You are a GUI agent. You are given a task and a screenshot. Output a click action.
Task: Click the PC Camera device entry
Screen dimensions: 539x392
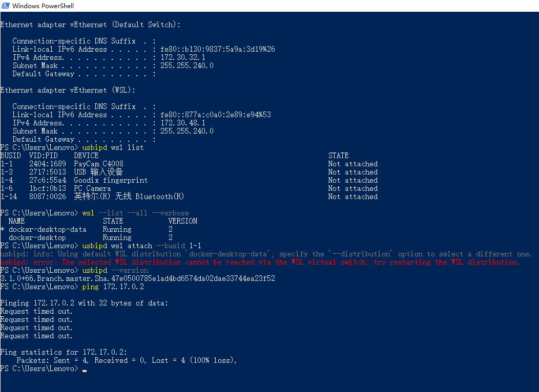(x=92, y=188)
